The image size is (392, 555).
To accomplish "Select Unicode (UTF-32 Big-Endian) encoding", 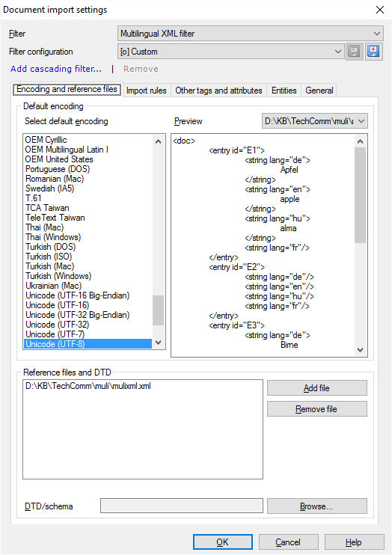I will (88, 315).
